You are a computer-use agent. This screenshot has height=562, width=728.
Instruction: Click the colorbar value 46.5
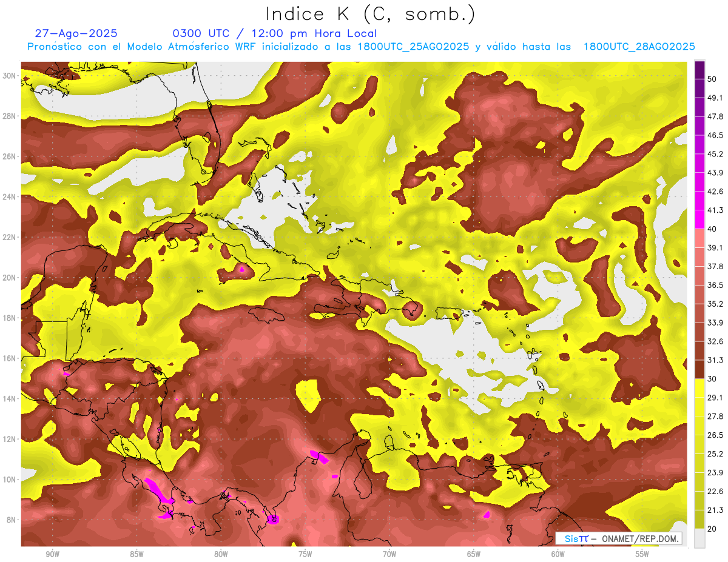pyautogui.click(x=715, y=135)
